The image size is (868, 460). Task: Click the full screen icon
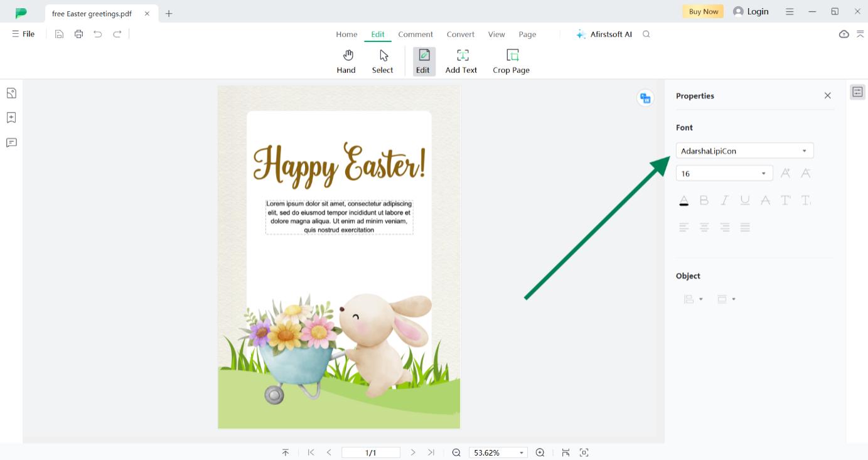[x=584, y=452]
